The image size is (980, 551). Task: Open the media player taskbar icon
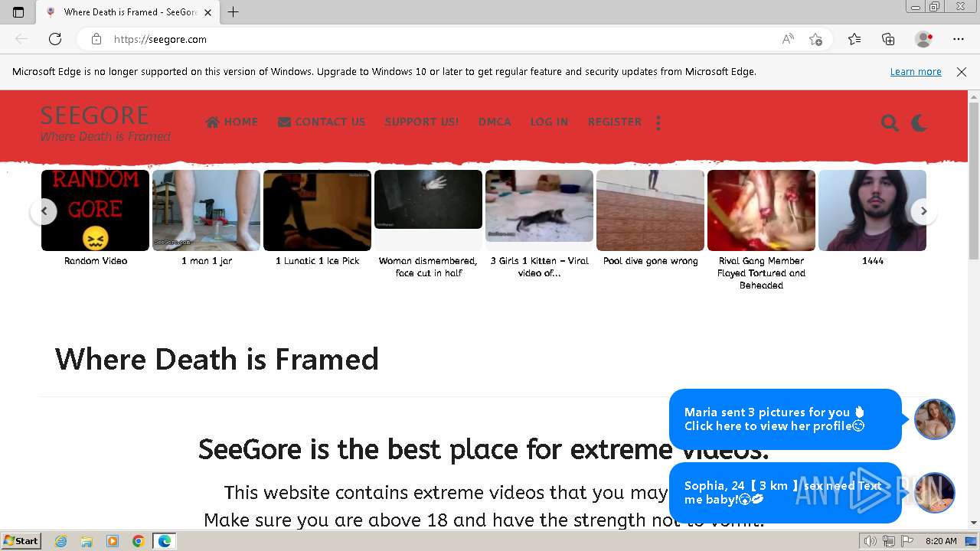click(x=113, y=541)
